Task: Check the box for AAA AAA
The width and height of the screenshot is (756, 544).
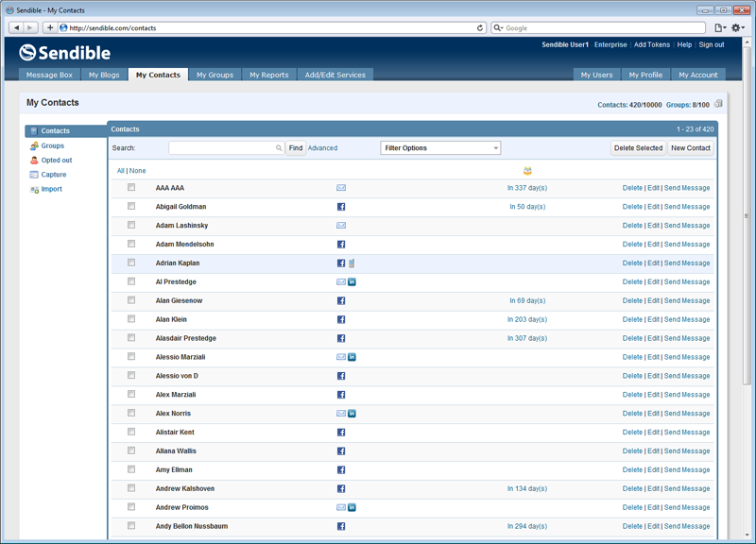Action: (x=131, y=187)
